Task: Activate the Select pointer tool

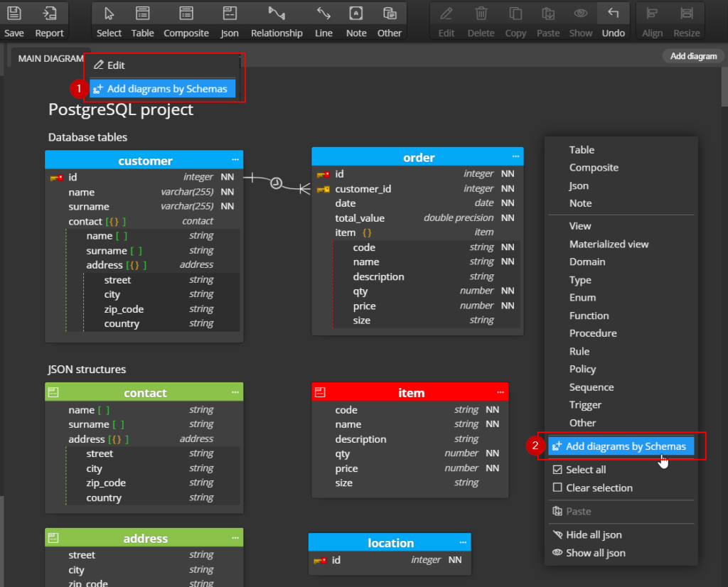Action: click(x=109, y=21)
